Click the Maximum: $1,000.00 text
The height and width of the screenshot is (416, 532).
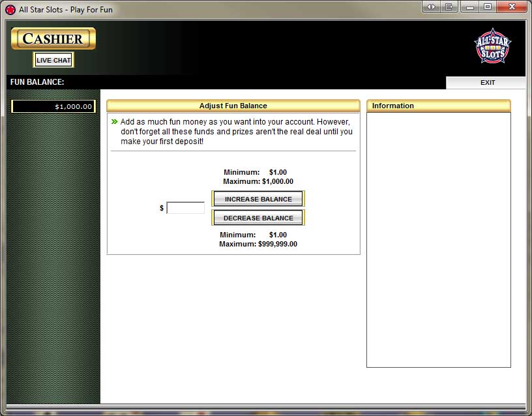(258, 181)
